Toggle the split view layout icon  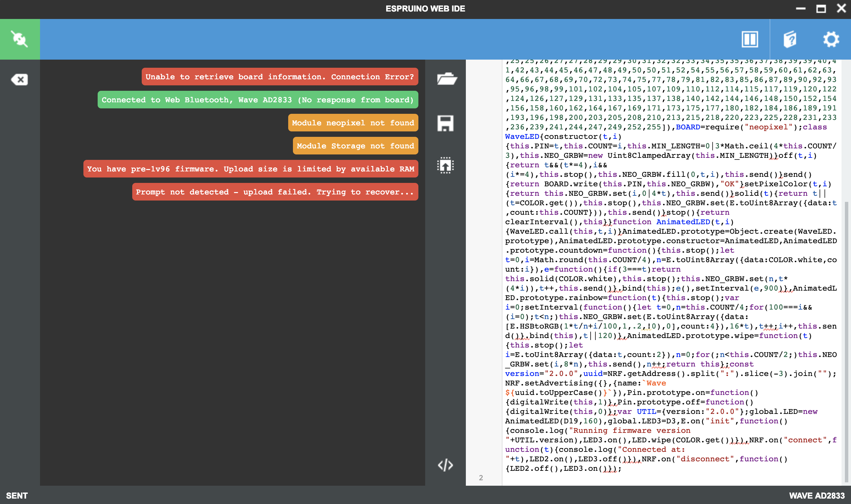[749, 39]
